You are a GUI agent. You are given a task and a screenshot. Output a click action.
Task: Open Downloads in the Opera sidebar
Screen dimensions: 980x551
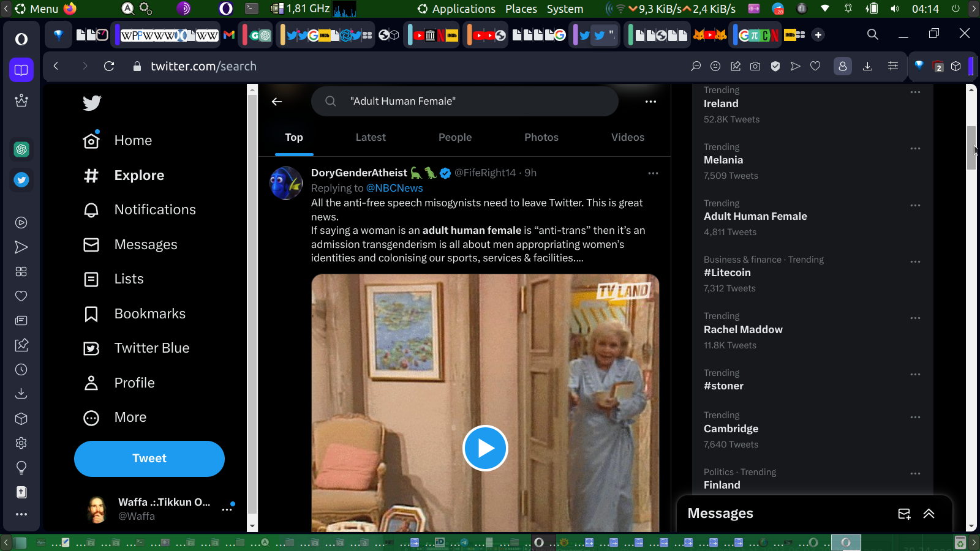(x=21, y=394)
